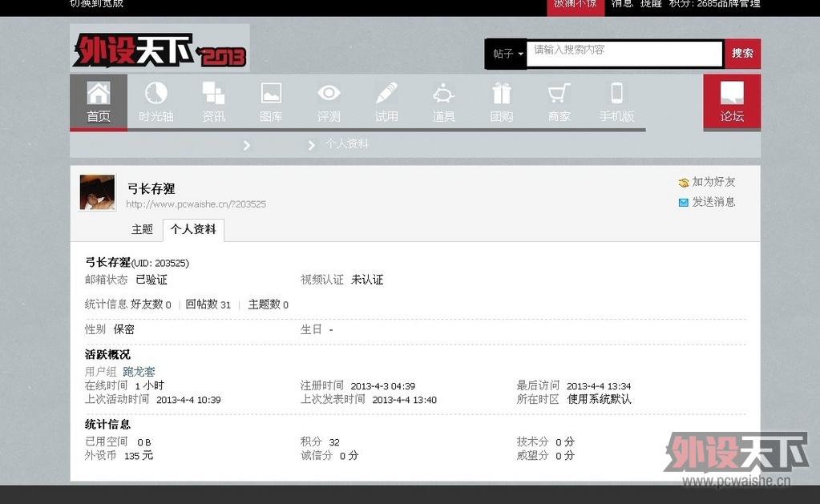Click the 性别 保密 value
Image resolution: width=820 pixels, height=504 pixels.
coord(124,329)
